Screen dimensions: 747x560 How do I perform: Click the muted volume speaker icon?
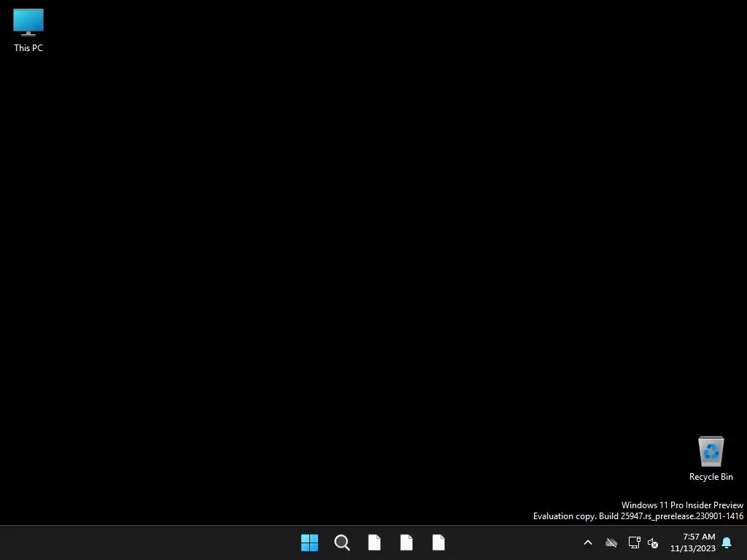tap(653, 542)
